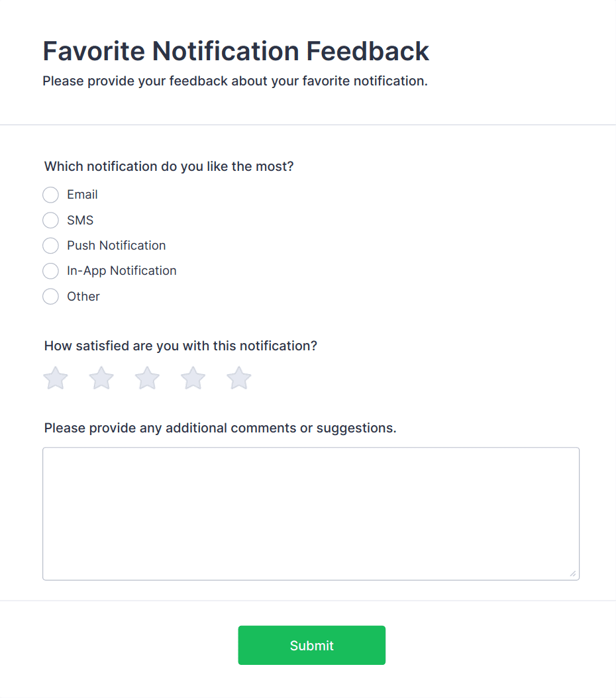
Task: Give a four-star satisfaction rating
Action: tap(193, 379)
